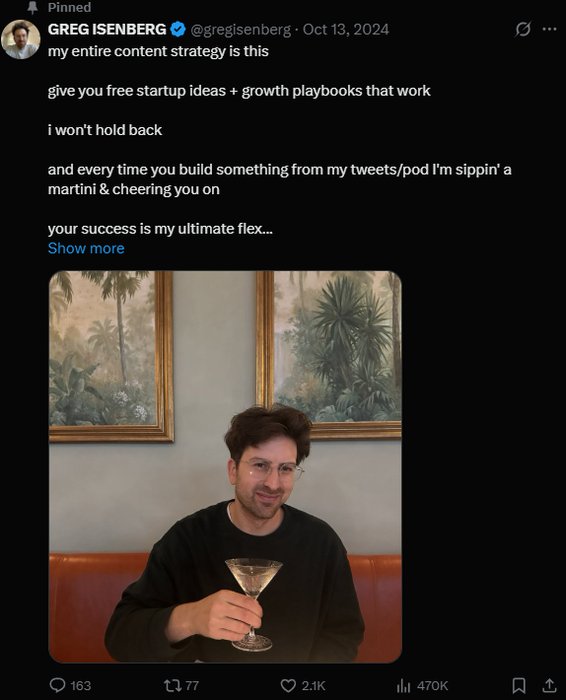This screenshot has width=566, height=700.
Task: Open Greg Isenberg's profile avatar
Action: point(21,39)
